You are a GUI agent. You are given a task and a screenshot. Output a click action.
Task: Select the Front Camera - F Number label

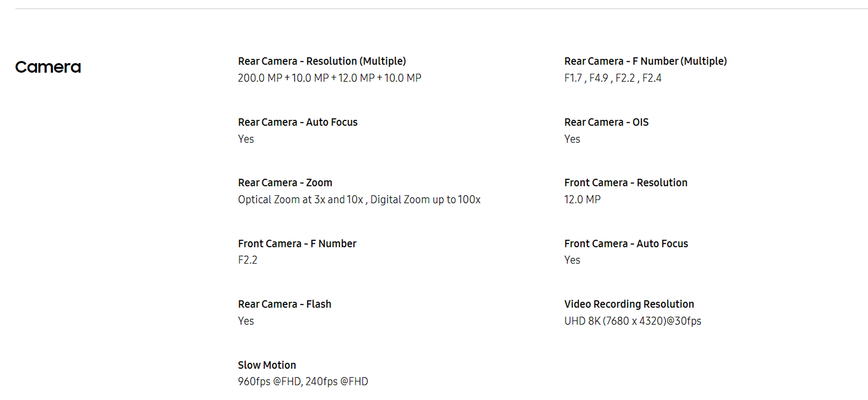click(297, 244)
